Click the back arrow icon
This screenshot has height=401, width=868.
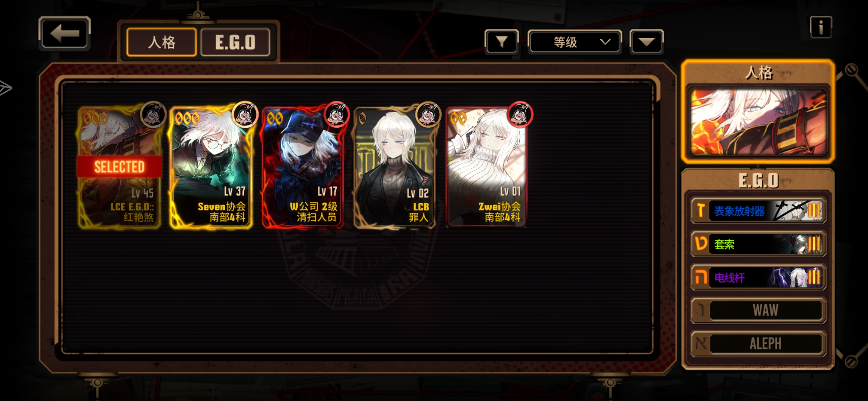click(x=65, y=33)
